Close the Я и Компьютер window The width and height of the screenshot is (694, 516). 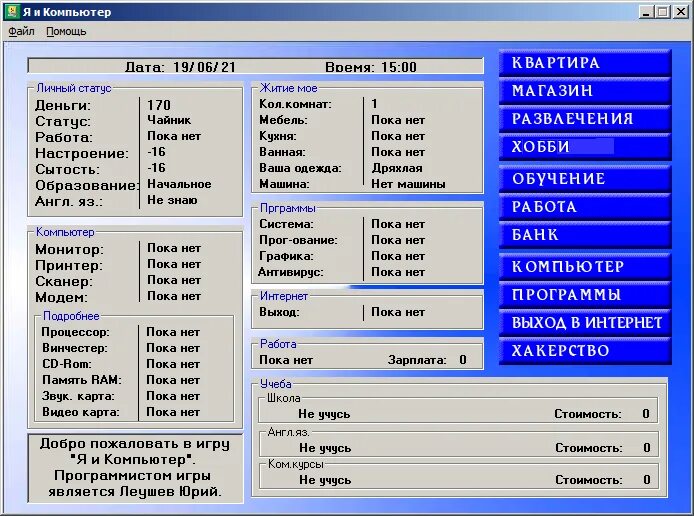point(681,12)
